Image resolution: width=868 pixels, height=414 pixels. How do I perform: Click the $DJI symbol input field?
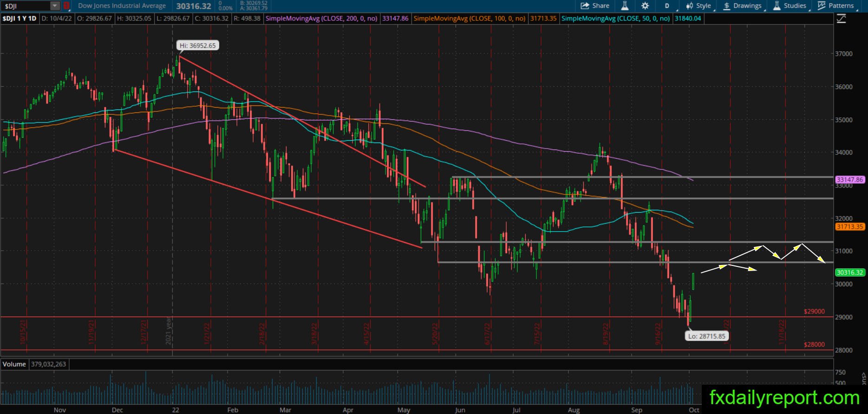point(26,6)
